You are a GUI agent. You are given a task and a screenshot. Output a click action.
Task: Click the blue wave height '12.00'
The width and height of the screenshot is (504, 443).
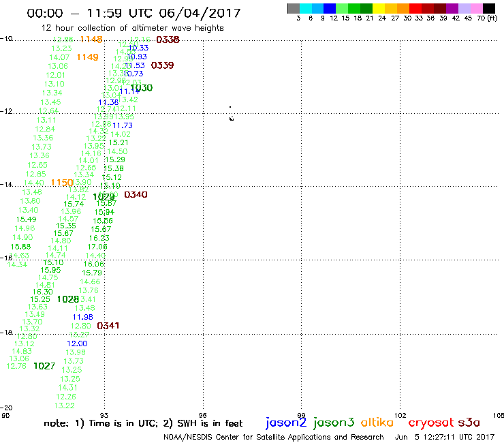click(77, 344)
